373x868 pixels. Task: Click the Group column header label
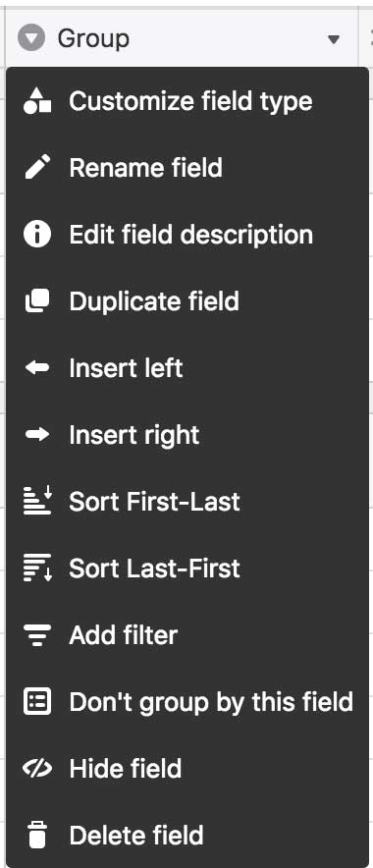click(x=93, y=38)
